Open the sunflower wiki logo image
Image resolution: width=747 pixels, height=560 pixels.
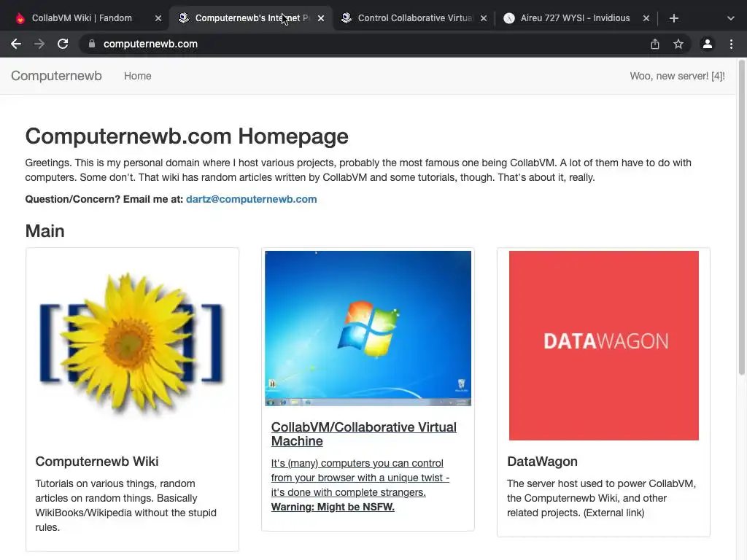pyautogui.click(x=132, y=345)
